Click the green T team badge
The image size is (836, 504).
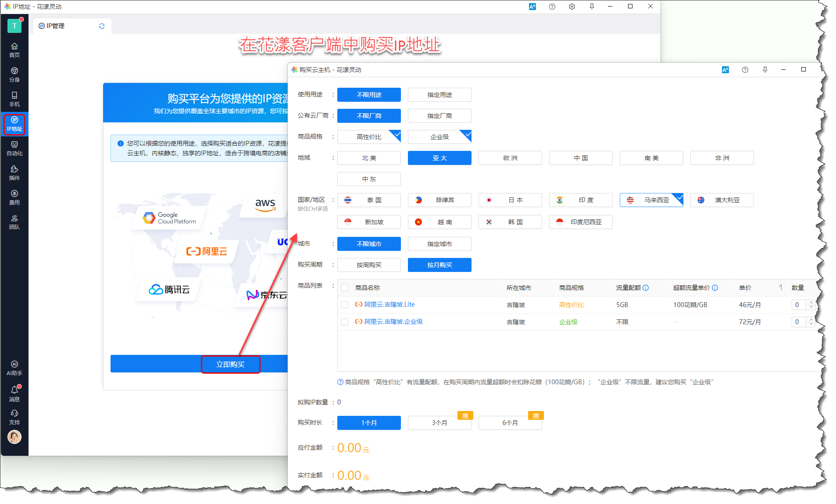coord(14,26)
